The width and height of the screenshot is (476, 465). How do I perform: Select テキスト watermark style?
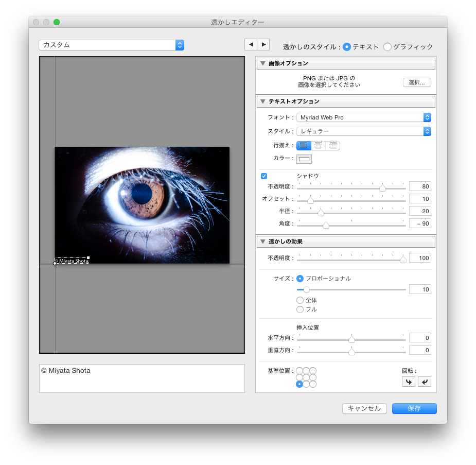pos(347,47)
